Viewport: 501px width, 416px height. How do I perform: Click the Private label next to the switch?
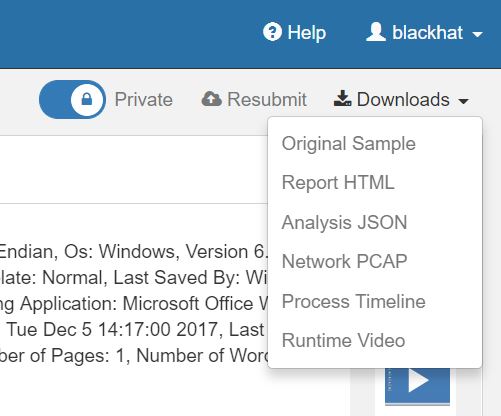[144, 100]
